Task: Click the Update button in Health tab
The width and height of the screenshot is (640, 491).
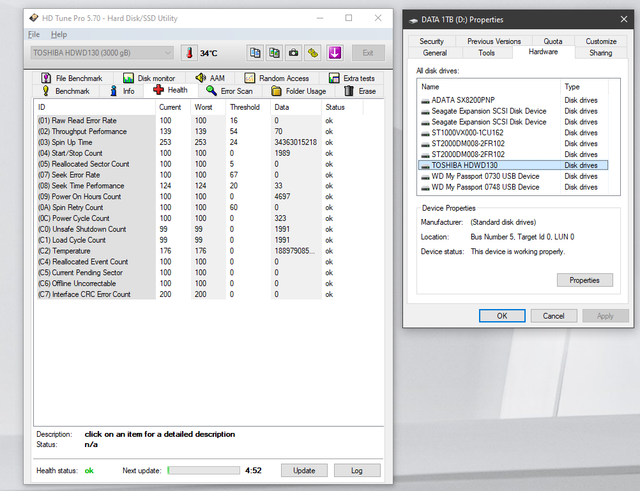Action: (304, 471)
